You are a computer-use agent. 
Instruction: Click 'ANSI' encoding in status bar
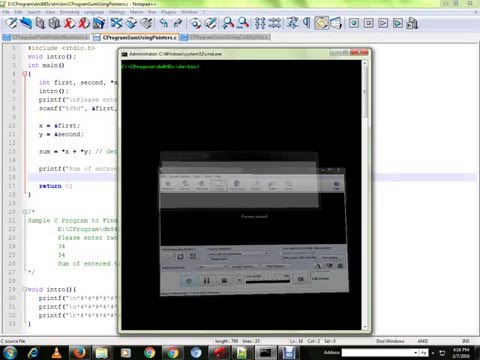click(423, 341)
